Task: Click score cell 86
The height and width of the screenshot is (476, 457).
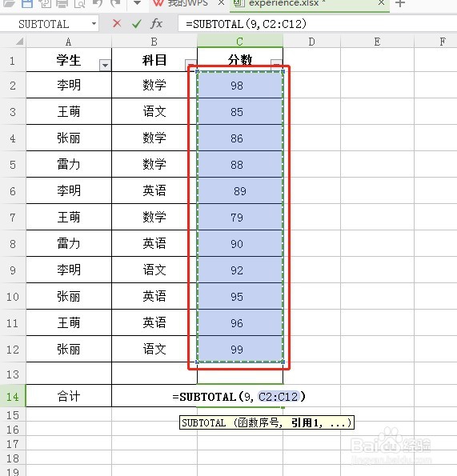Action: 240,138
